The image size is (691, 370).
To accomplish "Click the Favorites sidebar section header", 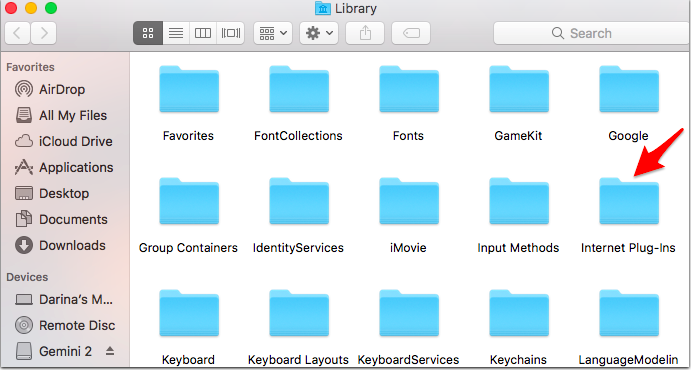I will tap(30, 67).
